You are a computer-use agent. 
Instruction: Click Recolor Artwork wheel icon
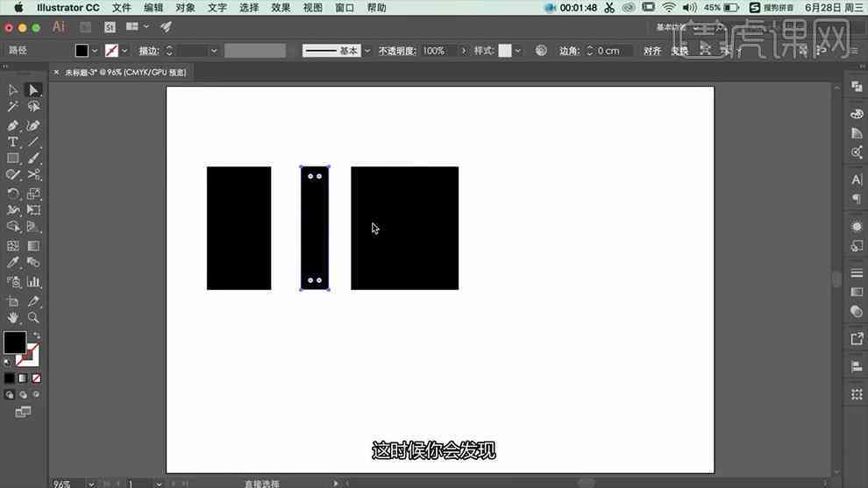tap(541, 50)
